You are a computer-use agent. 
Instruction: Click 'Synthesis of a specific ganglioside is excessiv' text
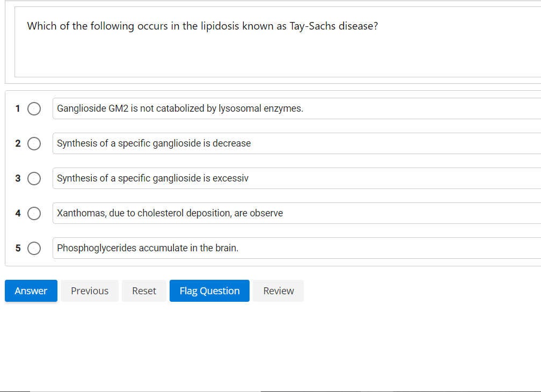coord(152,178)
